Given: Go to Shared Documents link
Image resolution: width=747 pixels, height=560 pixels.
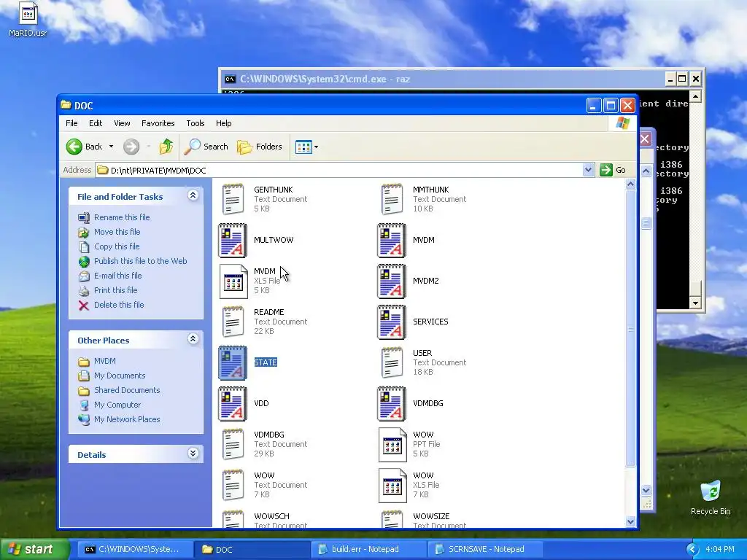Looking at the screenshot, I should point(127,390).
